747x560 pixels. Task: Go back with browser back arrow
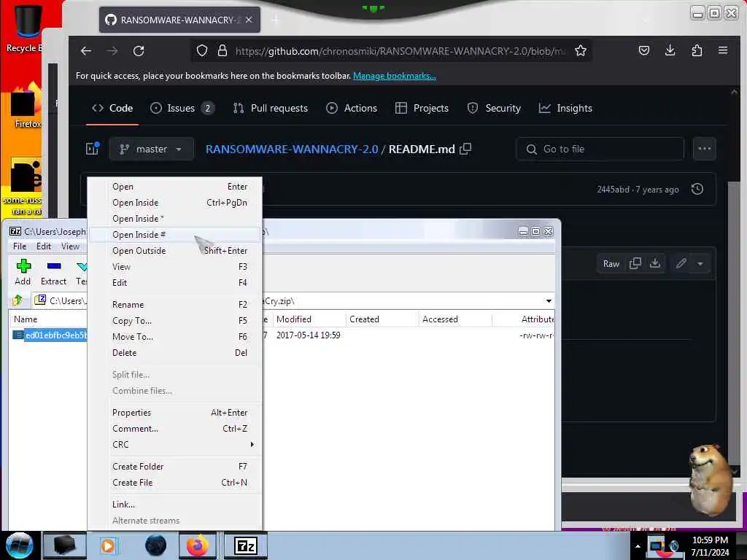click(x=86, y=51)
